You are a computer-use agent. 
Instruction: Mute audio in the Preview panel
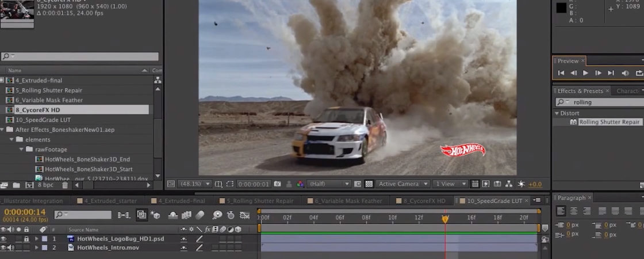625,73
